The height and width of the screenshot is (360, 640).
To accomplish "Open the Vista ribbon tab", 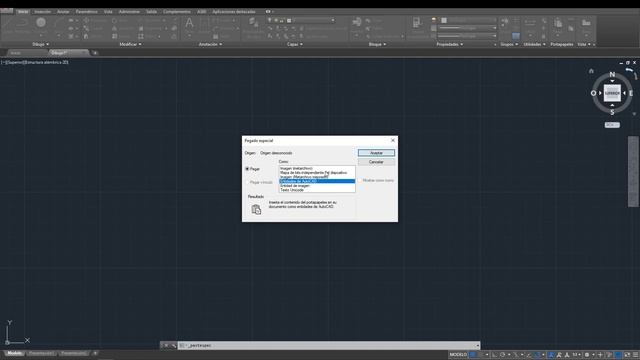I will pyautogui.click(x=108, y=12).
